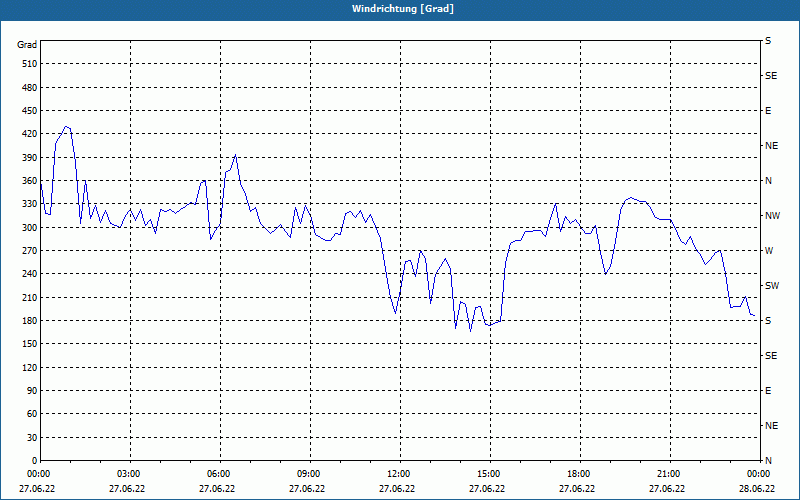800x500 pixels.
Task: Click the 510 value on the degree axis
Action: [x=30, y=64]
